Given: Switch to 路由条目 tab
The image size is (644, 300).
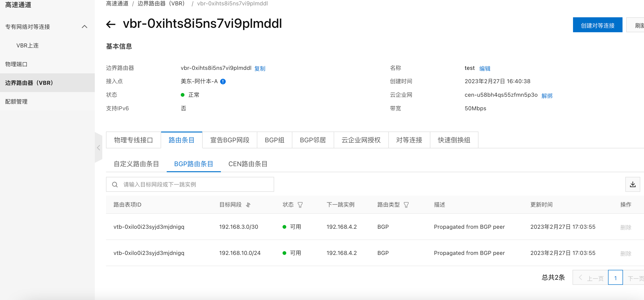Looking at the screenshot, I should (x=181, y=140).
